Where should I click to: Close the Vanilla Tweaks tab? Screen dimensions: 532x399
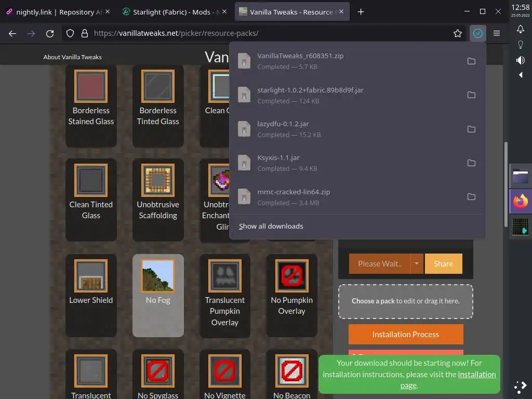coord(341,11)
